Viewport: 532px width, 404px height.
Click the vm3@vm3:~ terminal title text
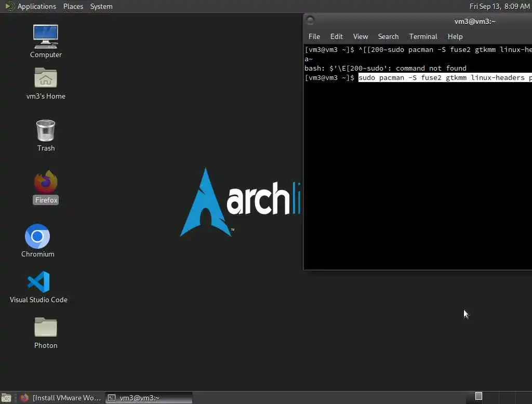click(475, 21)
